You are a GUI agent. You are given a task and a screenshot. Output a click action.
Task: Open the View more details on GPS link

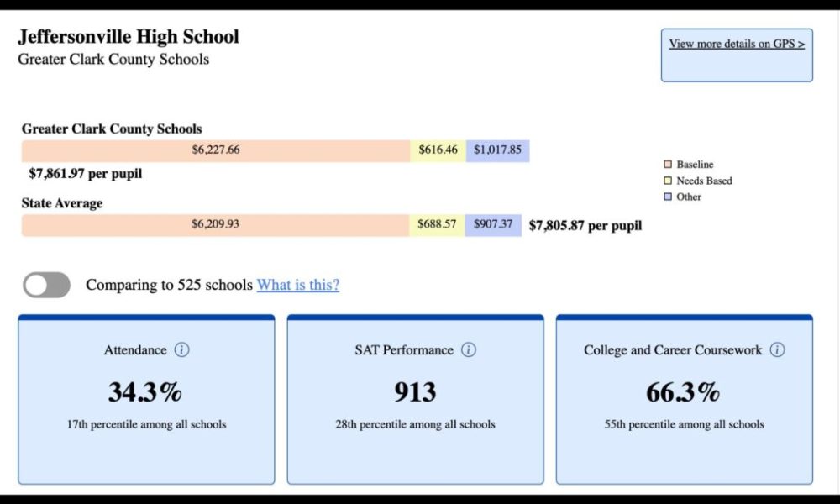coord(737,44)
